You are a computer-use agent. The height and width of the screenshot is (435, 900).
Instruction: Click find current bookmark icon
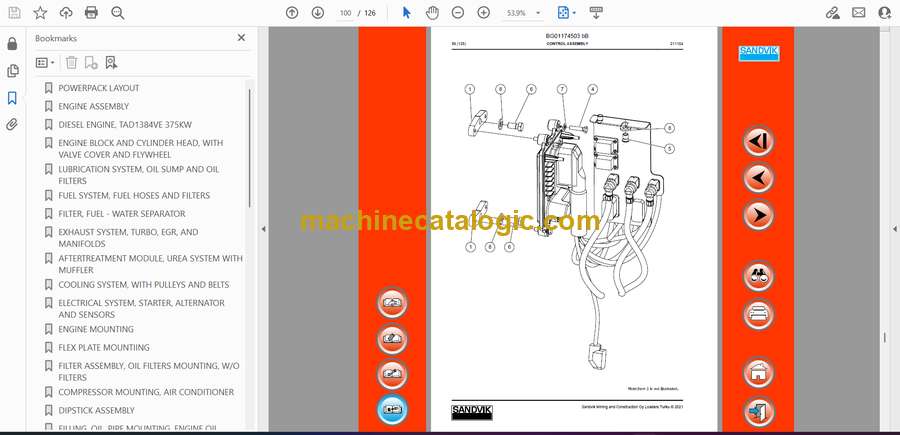pos(111,63)
